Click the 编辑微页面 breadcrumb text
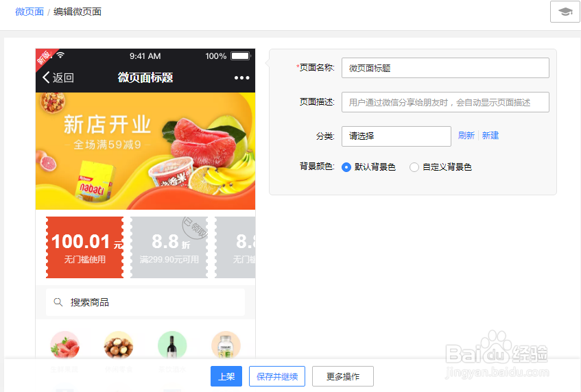The height and width of the screenshot is (392, 581). [78, 12]
